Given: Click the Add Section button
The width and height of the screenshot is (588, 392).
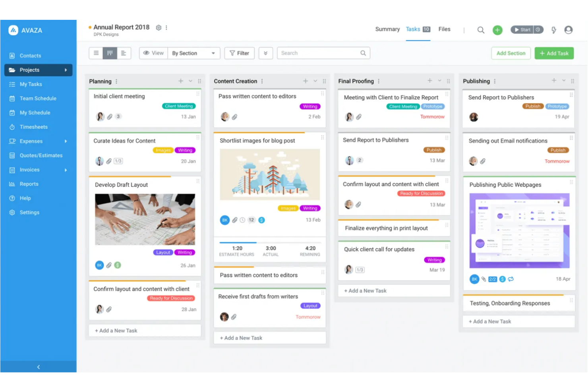Looking at the screenshot, I should point(511,53).
